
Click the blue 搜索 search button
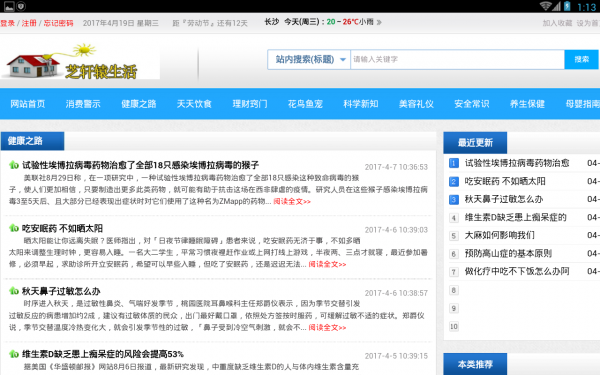582,59
